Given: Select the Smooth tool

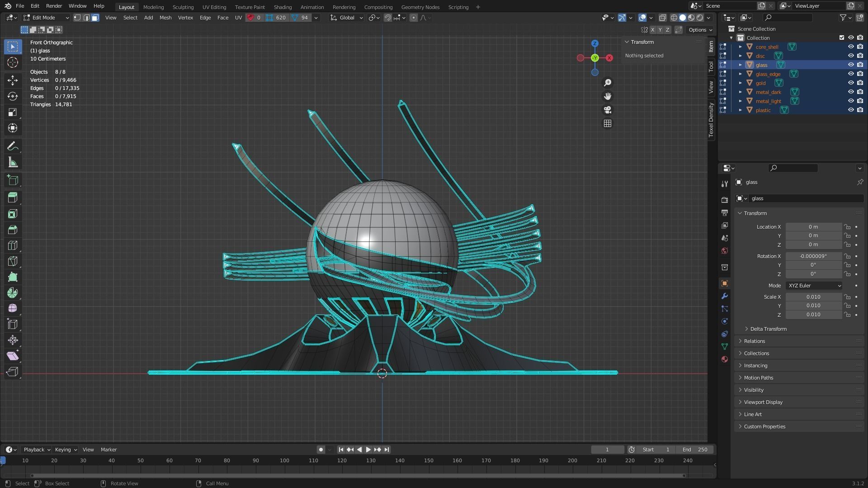Looking at the screenshot, I should [x=13, y=309].
